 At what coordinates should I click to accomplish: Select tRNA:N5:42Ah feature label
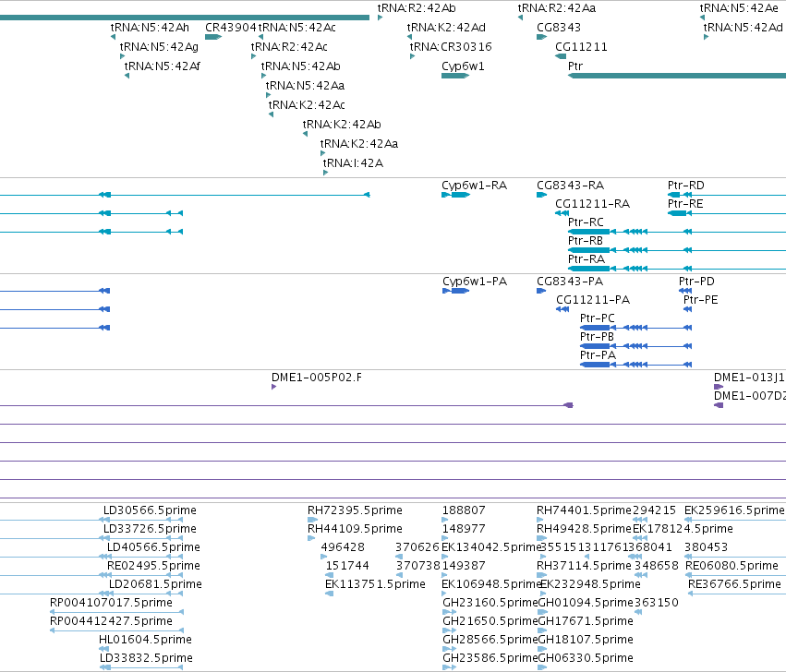[150, 28]
